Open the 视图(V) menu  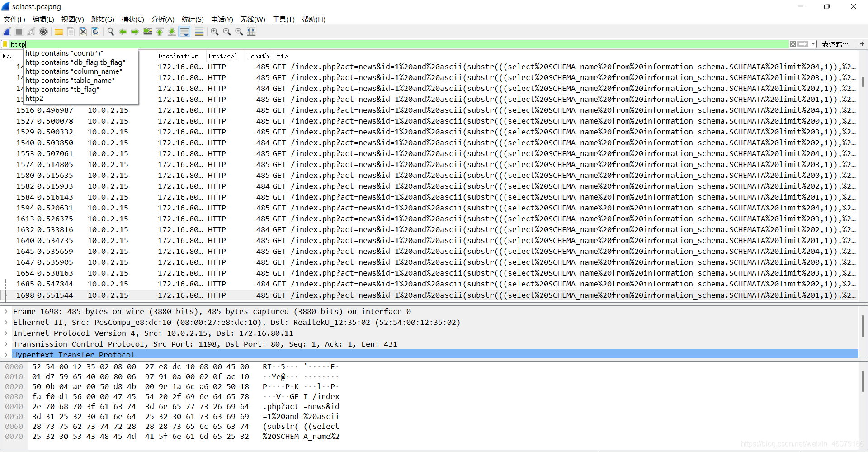[73, 19]
